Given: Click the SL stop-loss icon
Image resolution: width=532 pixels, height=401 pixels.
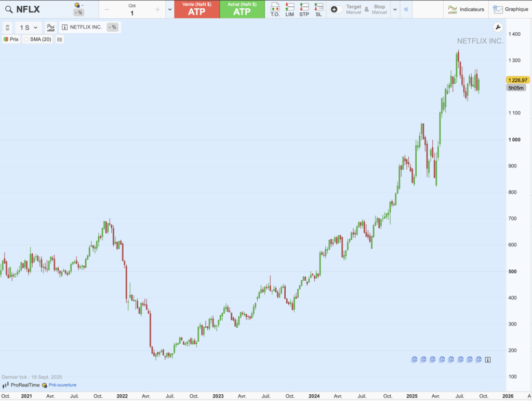Looking at the screenshot, I should 318,9.
